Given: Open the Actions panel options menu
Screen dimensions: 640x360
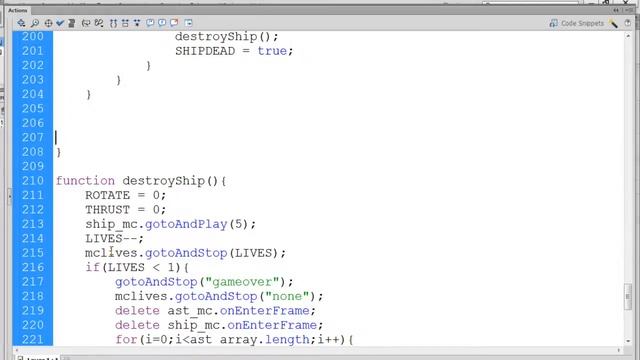Looking at the screenshot, I should click(x=629, y=10).
